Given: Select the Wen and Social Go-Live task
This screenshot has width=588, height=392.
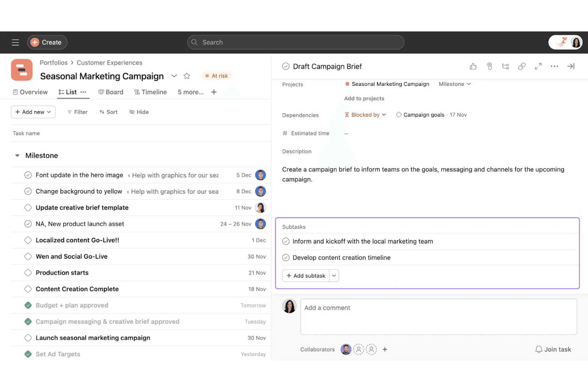Looking at the screenshot, I should coord(72,257).
